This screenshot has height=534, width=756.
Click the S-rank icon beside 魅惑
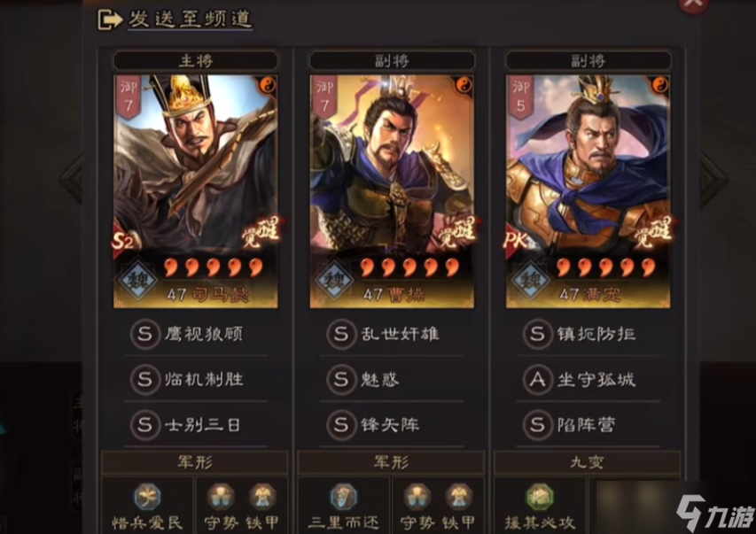coord(341,379)
